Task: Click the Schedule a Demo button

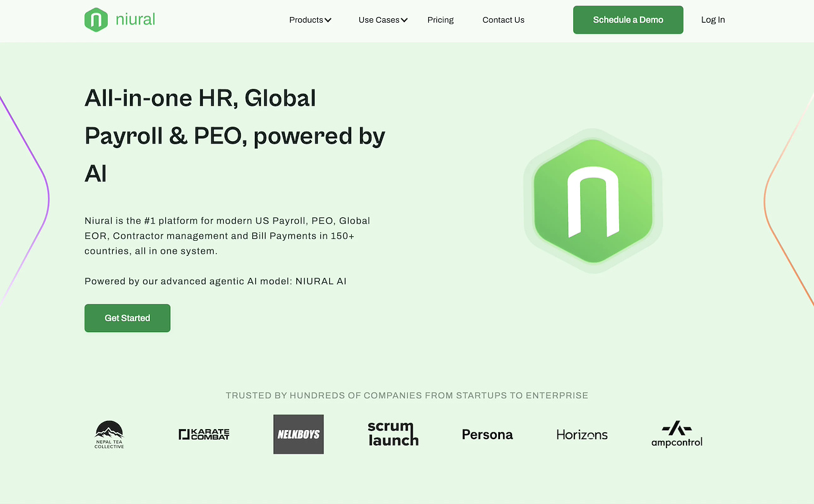Action: point(628,20)
